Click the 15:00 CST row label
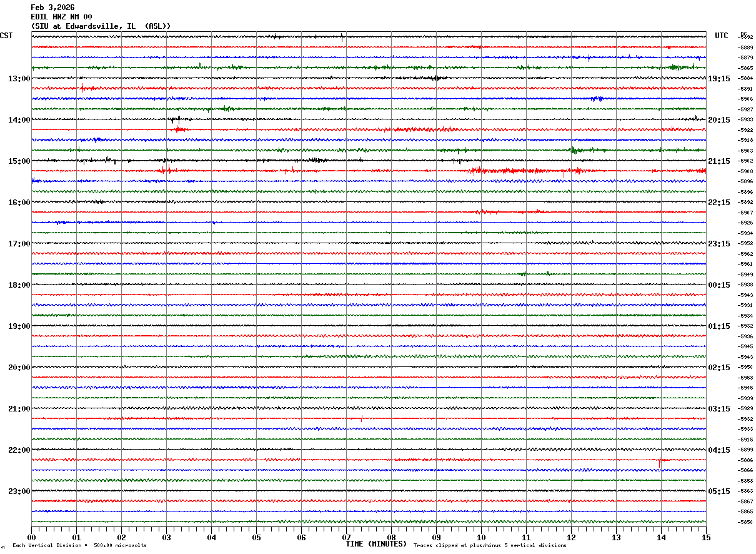This screenshot has width=756, height=554. (19, 161)
